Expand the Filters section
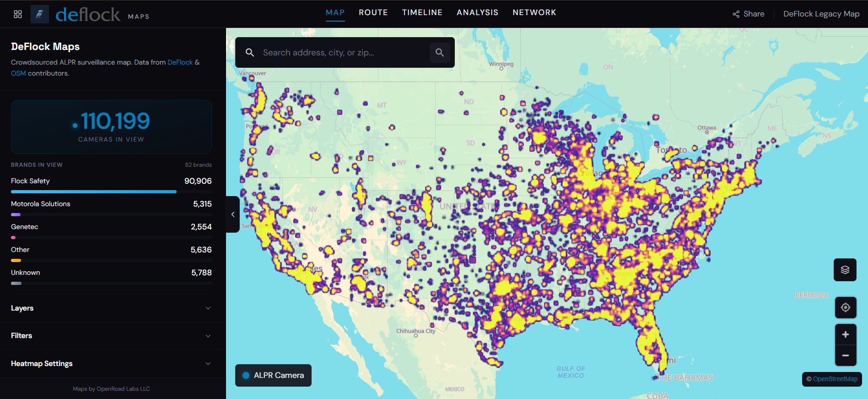This screenshot has width=868, height=399. tap(111, 336)
